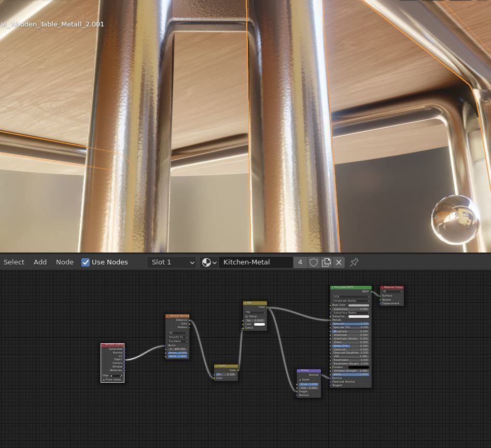The height and width of the screenshot is (448, 491).
Task: Adjust the Subsurface 0.000 slider
Action: click(350, 309)
